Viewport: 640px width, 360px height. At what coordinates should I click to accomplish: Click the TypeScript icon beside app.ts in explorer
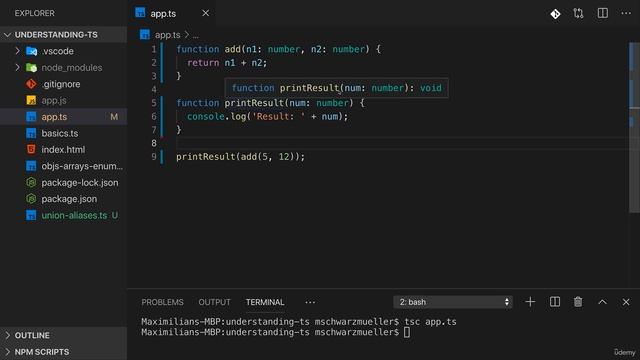[31, 117]
